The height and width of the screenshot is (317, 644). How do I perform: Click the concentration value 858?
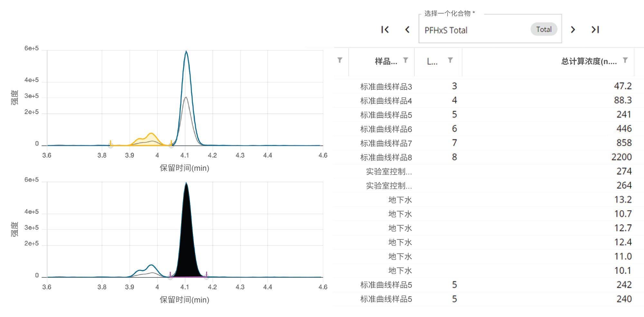pos(624,143)
